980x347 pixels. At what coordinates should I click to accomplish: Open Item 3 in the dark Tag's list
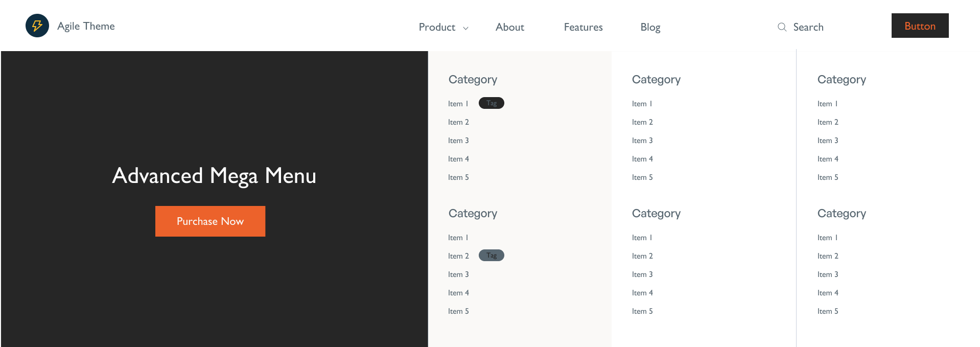(x=458, y=141)
